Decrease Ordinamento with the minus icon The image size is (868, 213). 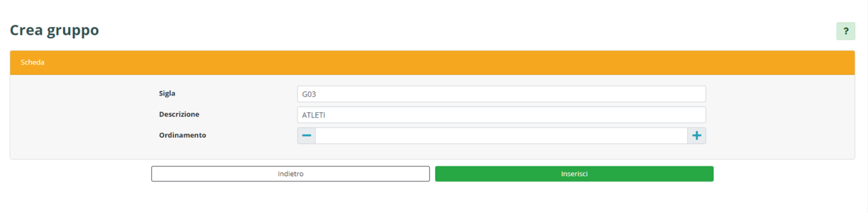coord(306,136)
